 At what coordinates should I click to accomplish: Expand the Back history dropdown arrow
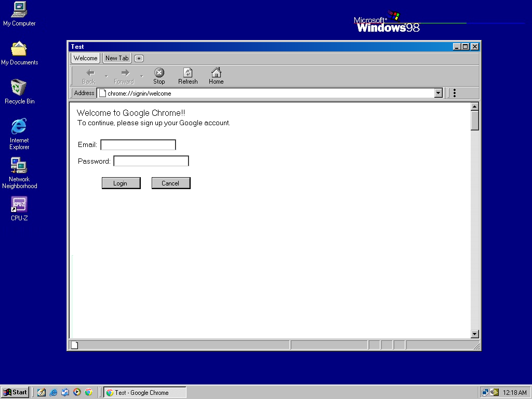click(106, 76)
